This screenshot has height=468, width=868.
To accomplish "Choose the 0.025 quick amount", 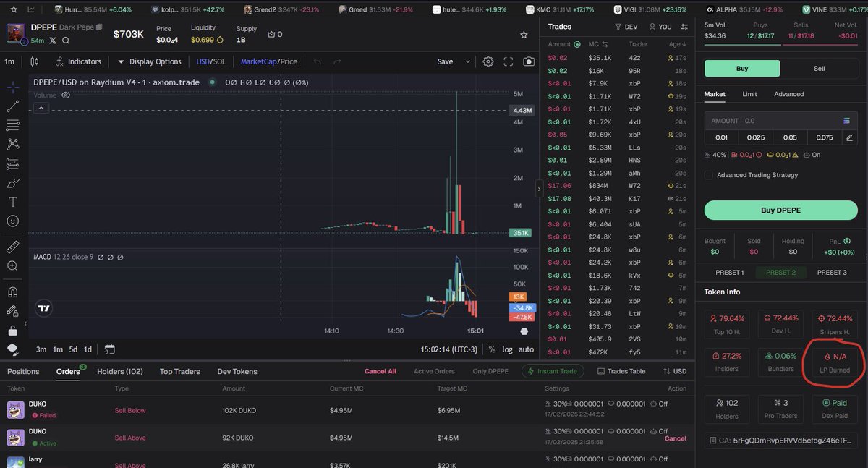I will (756, 137).
